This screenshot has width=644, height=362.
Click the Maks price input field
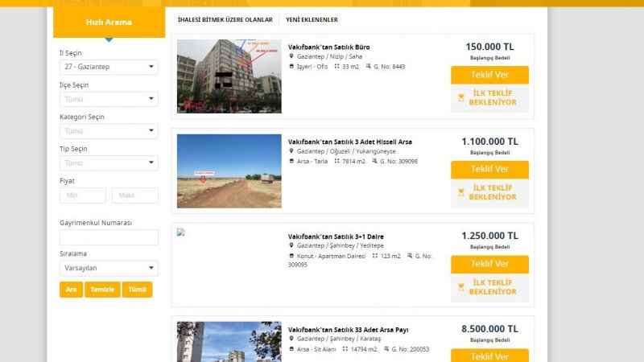click(135, 195)
